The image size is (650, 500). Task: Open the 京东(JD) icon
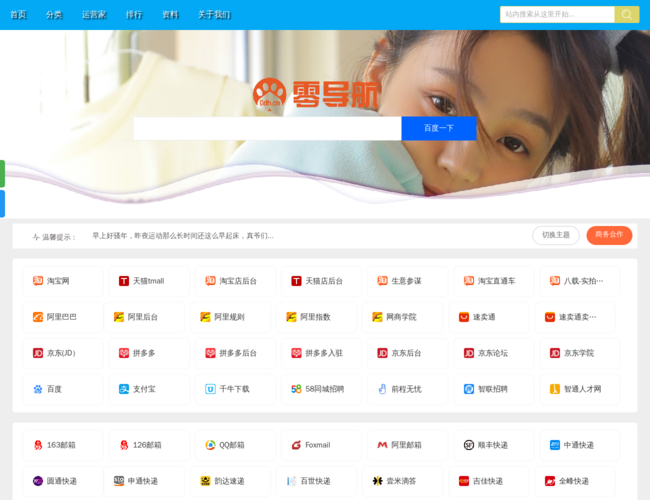(x=38, y=353)
